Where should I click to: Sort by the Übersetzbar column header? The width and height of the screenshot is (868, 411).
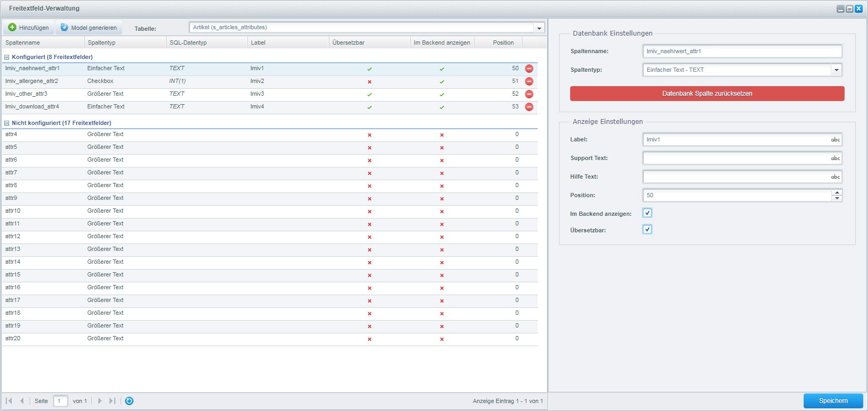[370, 43]
